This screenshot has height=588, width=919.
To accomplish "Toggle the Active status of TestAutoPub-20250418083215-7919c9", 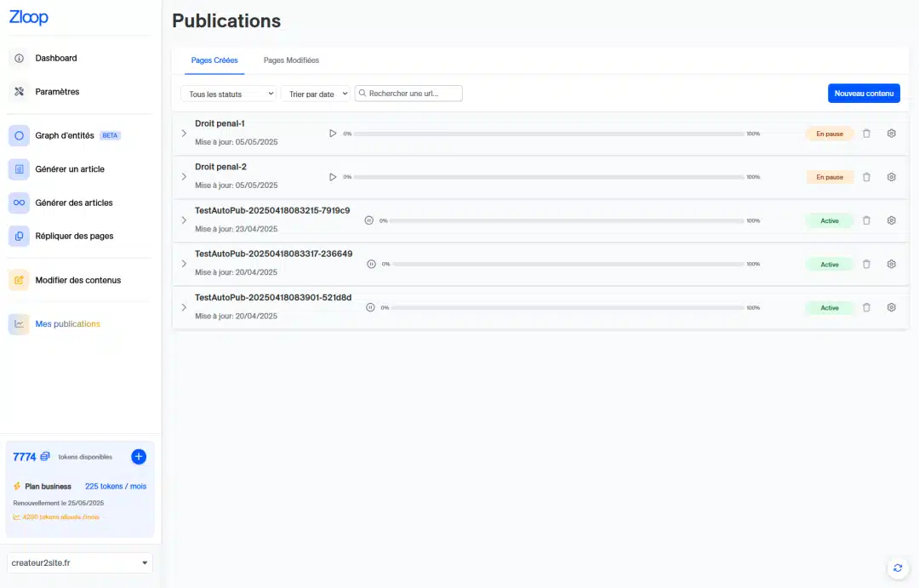I will [x=829, y=220].
